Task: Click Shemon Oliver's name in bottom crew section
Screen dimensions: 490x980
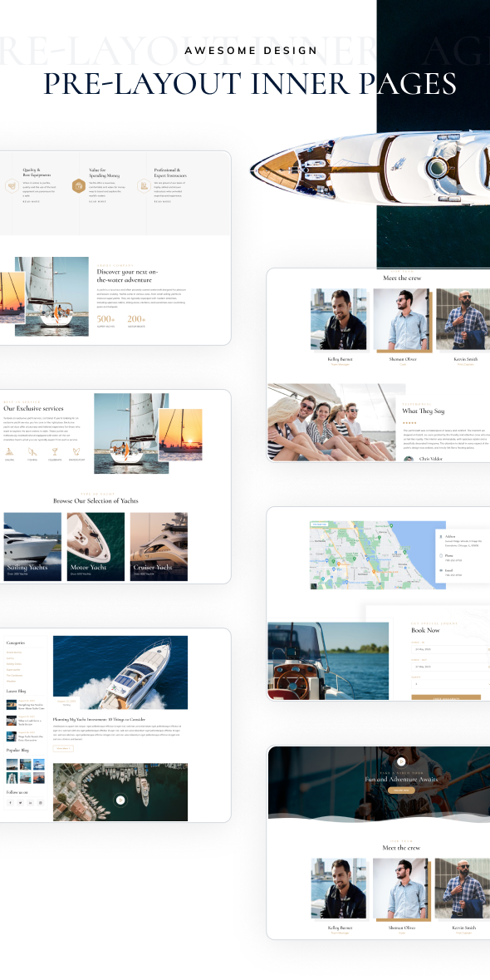Action: click(x=402, y=928)
